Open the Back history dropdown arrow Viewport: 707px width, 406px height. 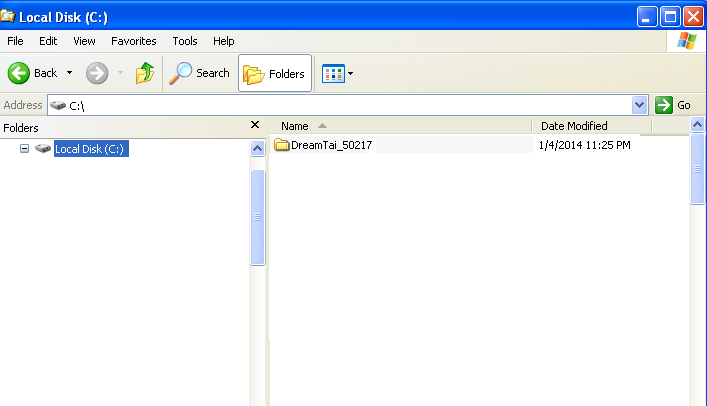[69, 73]
